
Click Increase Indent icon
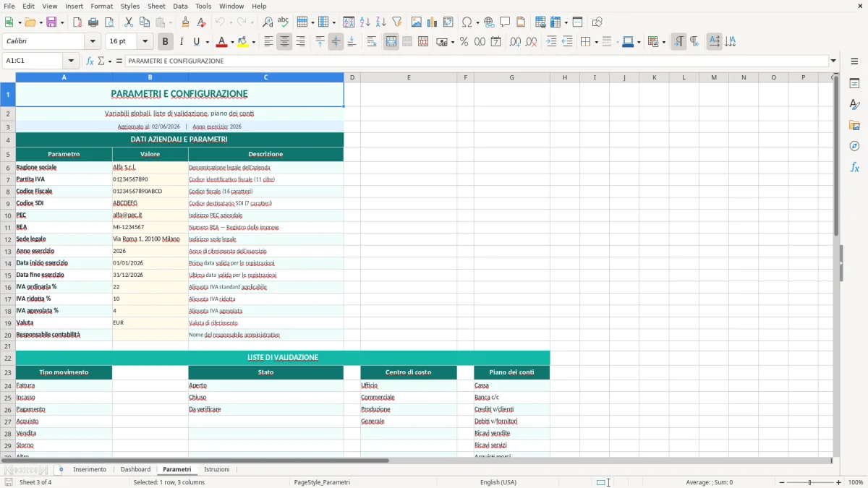coord(551,42)
